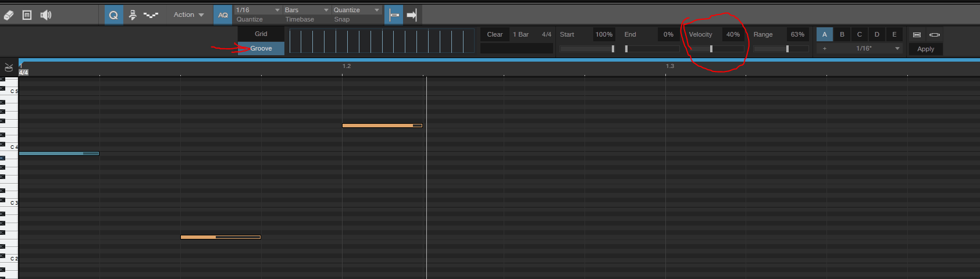This screenshot has width=980, height=279.
Task: Click the autoscroll arrow icon
Action: pos(412,15)
